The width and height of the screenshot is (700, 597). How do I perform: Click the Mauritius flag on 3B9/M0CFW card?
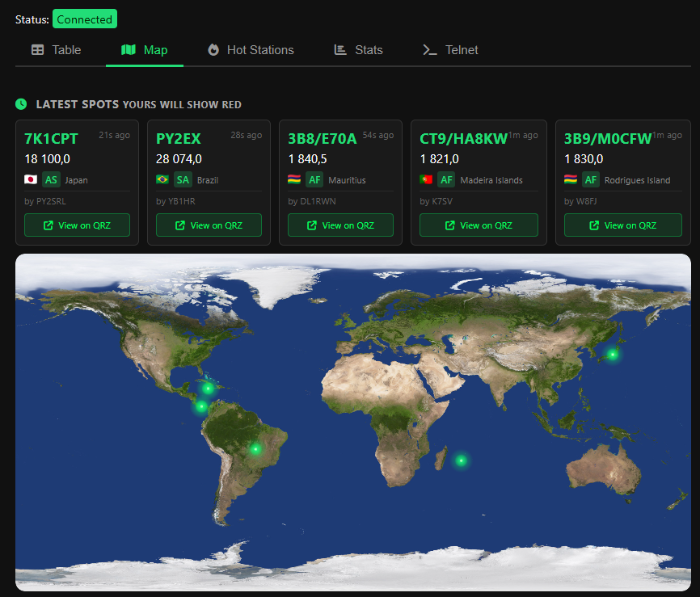[x=571, y=179]
